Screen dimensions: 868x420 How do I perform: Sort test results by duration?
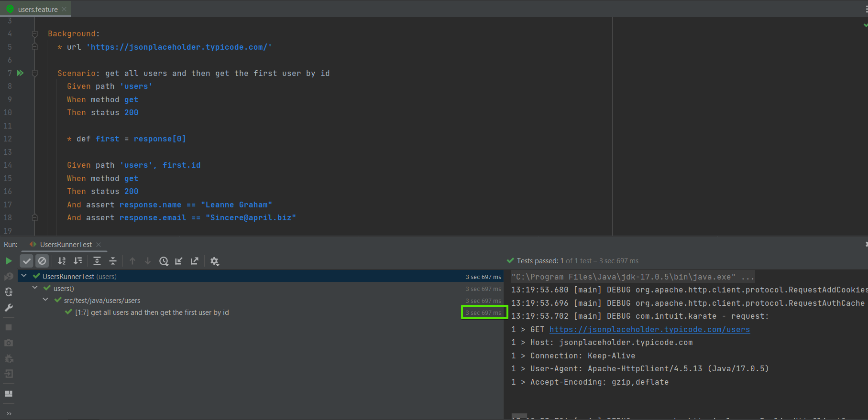click(77, 261)
